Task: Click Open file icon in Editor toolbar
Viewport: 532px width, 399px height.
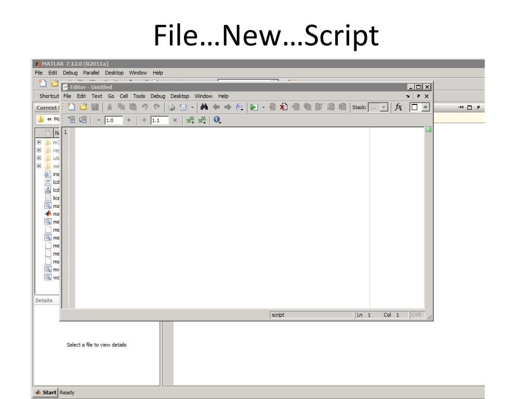Action: click(x=83, y=107)
